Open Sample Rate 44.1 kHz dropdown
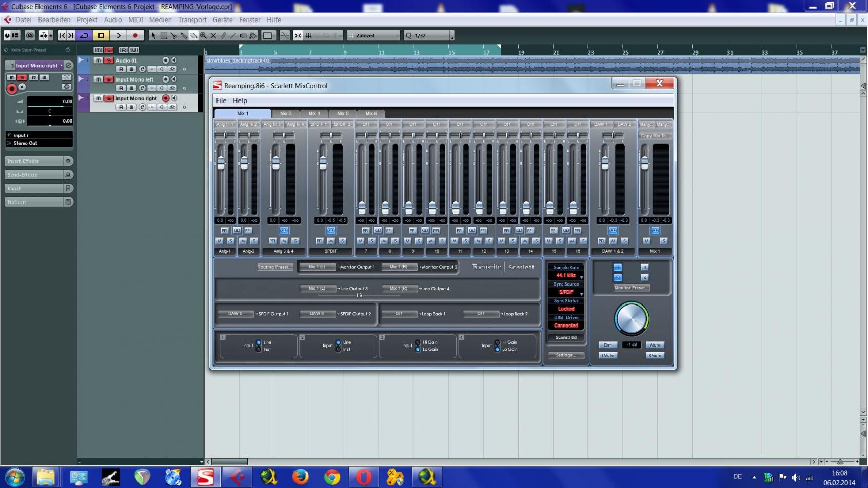The height and width of the screenshot is (488, 868). coord(566,275)
